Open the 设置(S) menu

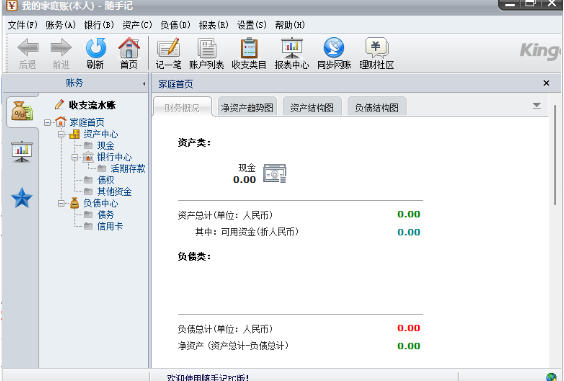tap(252, 25)
